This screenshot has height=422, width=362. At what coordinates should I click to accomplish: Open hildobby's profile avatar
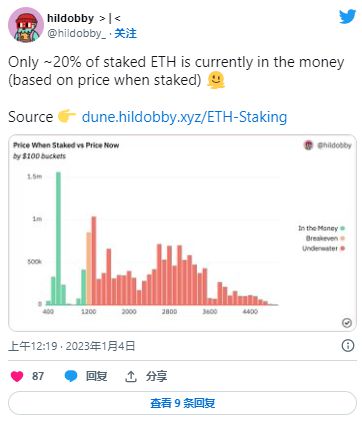tap(26, 25)
